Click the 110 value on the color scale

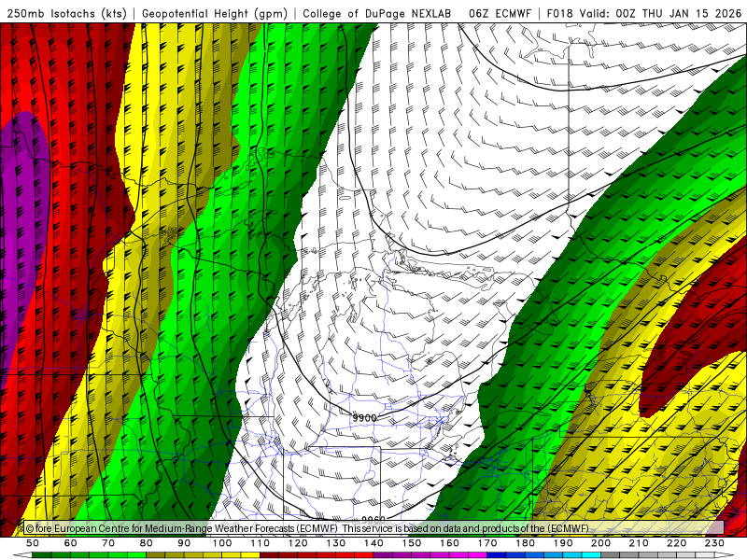point(261,543)
